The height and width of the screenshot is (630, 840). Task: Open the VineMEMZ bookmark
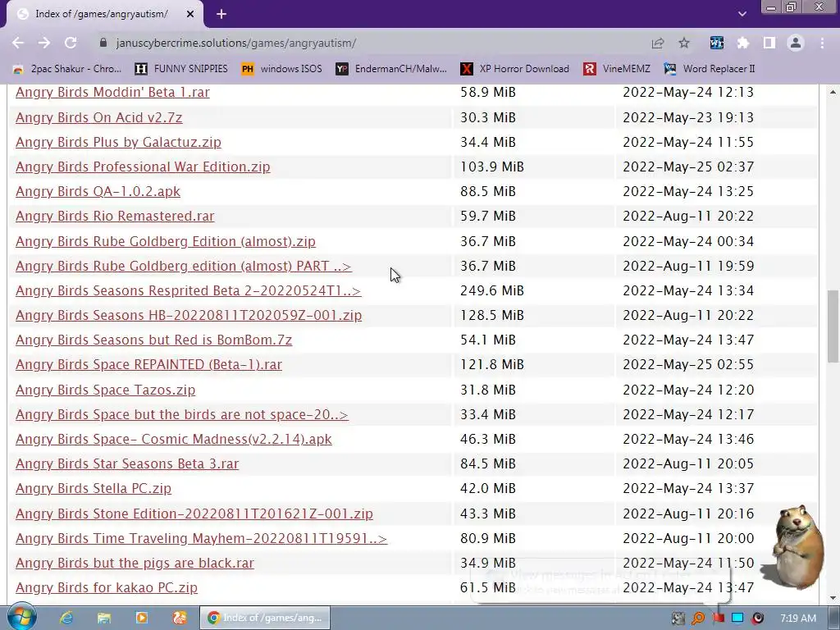[617, 69]
